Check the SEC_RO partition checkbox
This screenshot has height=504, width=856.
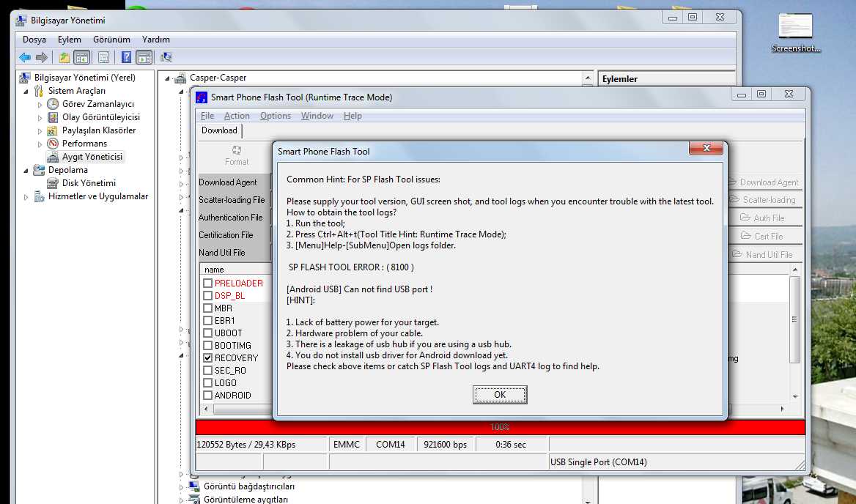point(207,371)
